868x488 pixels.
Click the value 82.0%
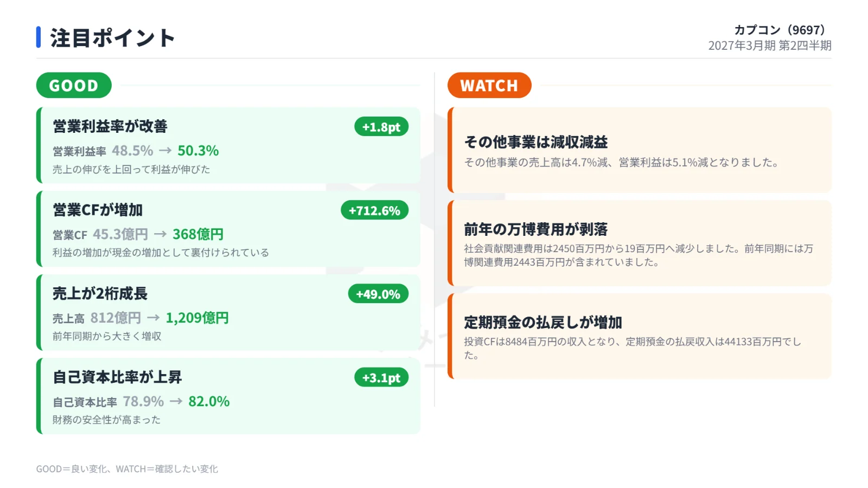(x=209, y=401)
